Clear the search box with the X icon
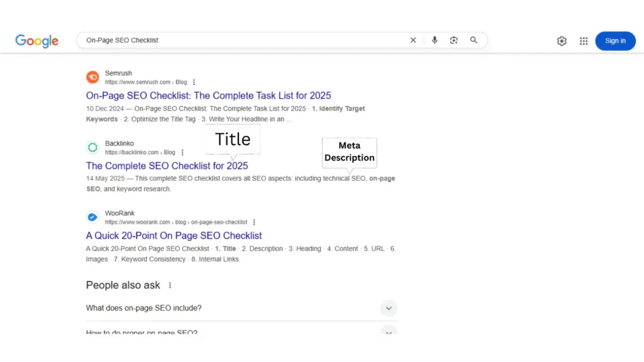The width and height of the screenshot is (644, 362). pos(413,40)
